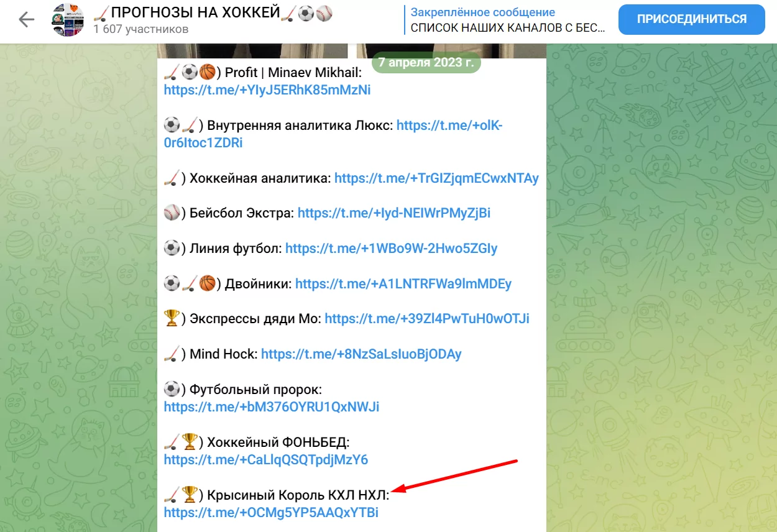Screen dimensions: 777x532
Task: Click the trophy emoji before Экспрессы дяди Мо
Action: coord(172,319)
